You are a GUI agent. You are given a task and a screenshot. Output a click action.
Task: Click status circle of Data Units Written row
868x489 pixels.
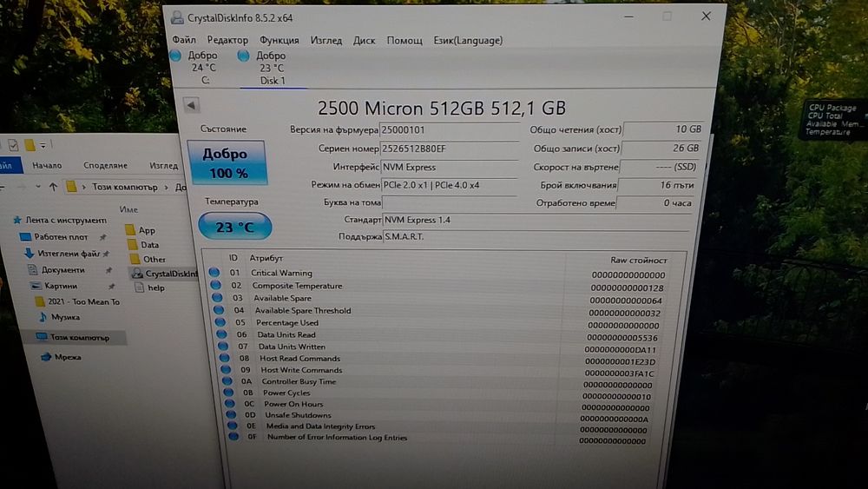click(x=223, y=346)
